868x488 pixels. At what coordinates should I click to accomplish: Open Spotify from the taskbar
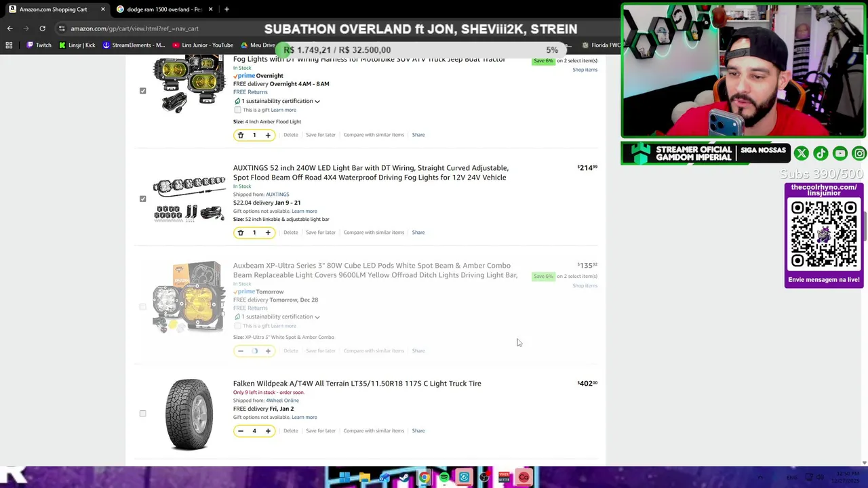pos(444,478)
